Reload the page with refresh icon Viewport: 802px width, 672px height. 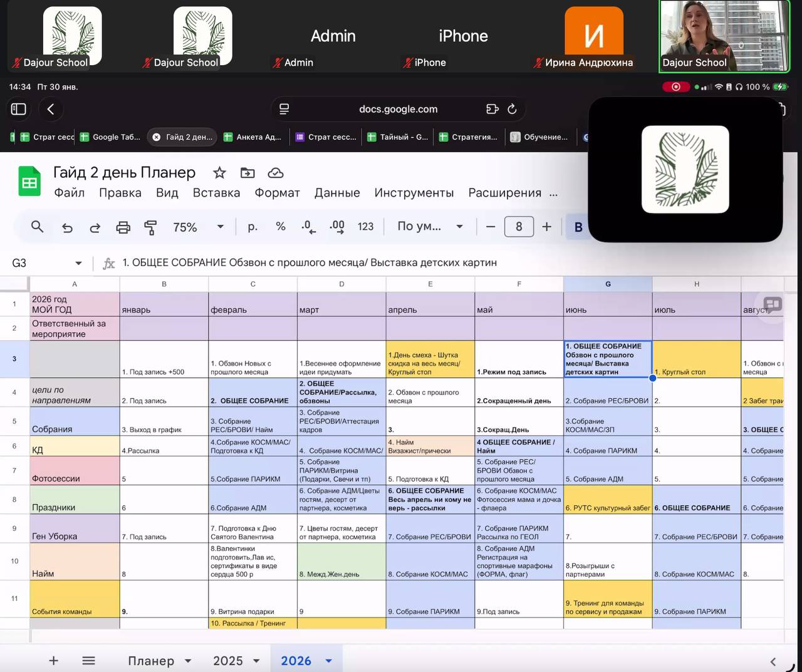pos(512,109)
